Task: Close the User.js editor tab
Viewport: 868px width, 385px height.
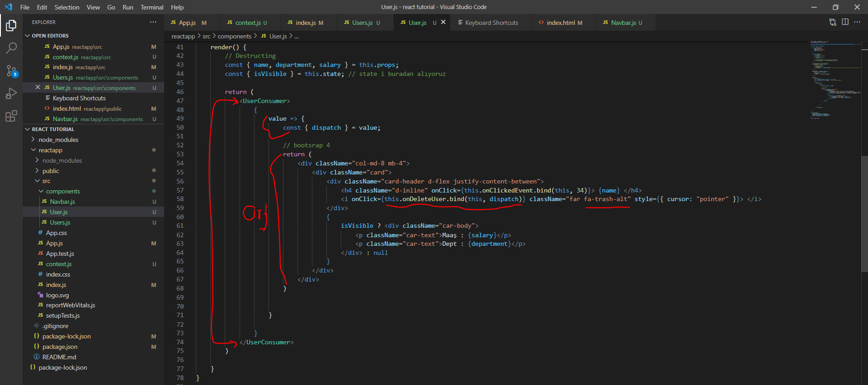Action: [x=443, y=22]
